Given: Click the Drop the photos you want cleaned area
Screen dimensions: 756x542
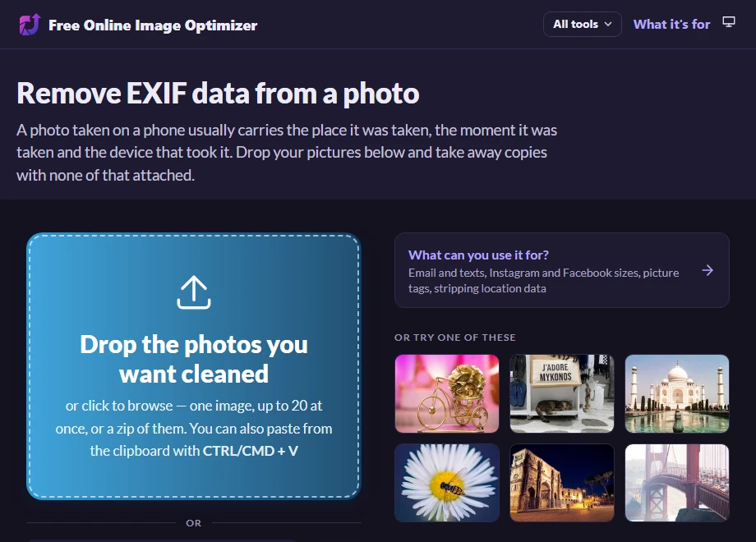Looking at the screenshot, I should click(194, 366).
